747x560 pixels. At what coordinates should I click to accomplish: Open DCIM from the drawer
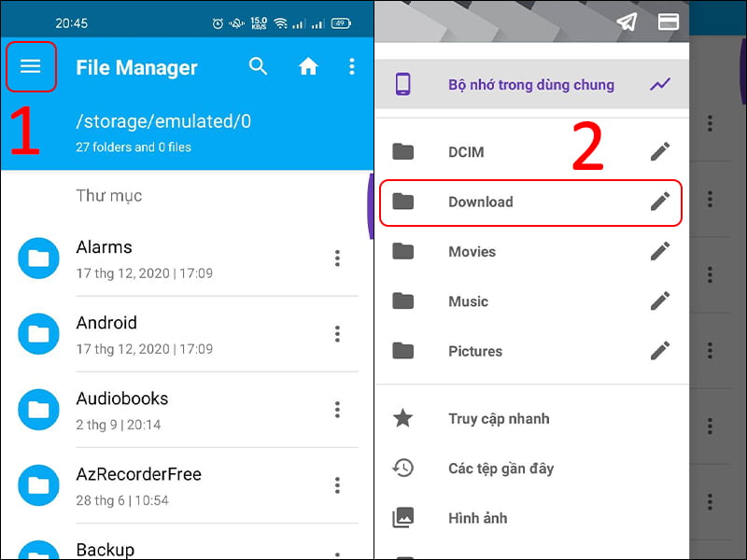point(531,152)
